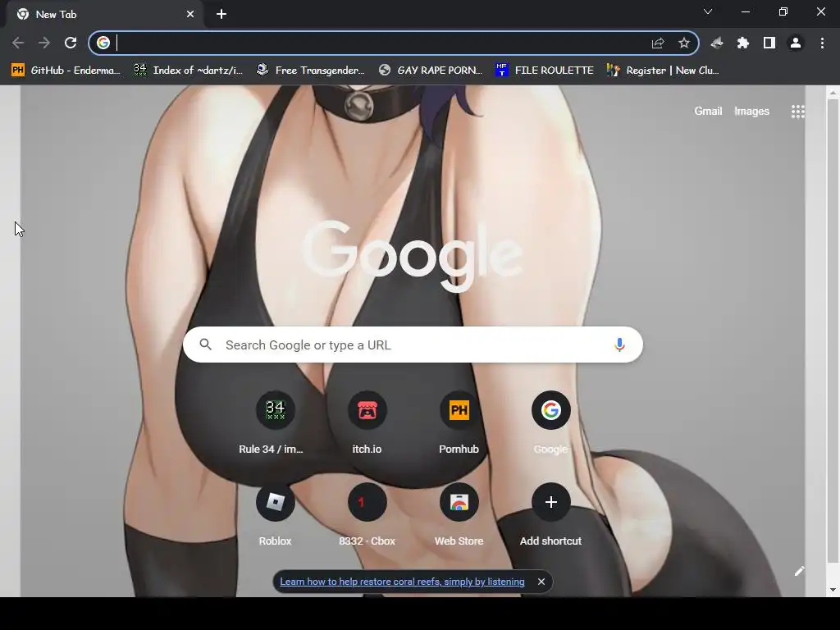Select the New Tab tab
Viewport: 840px width, 630px height.
[x=105, y=15]
